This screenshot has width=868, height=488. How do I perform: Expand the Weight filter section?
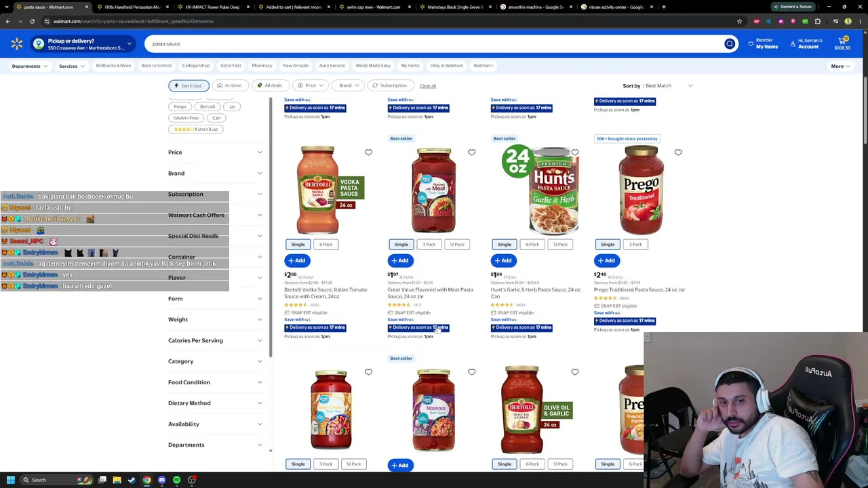tap(216, 320)
